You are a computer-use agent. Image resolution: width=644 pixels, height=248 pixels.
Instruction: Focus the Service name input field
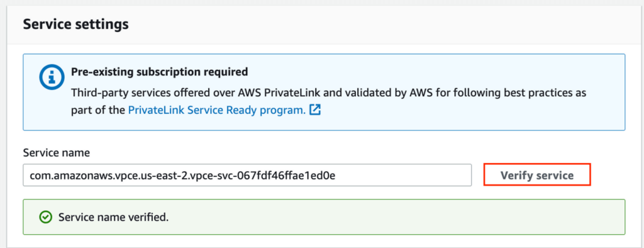click(247, 175)
